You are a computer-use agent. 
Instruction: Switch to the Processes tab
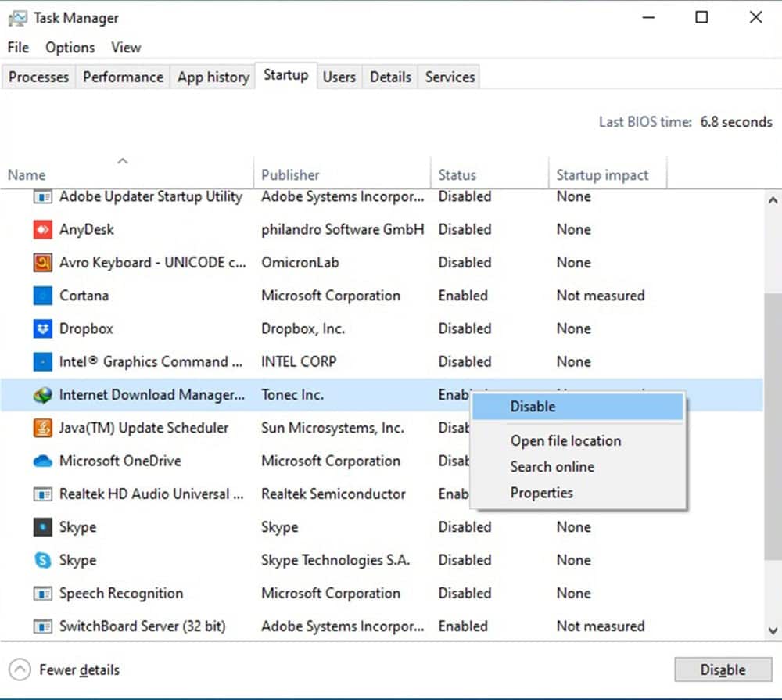pos(38,77)
